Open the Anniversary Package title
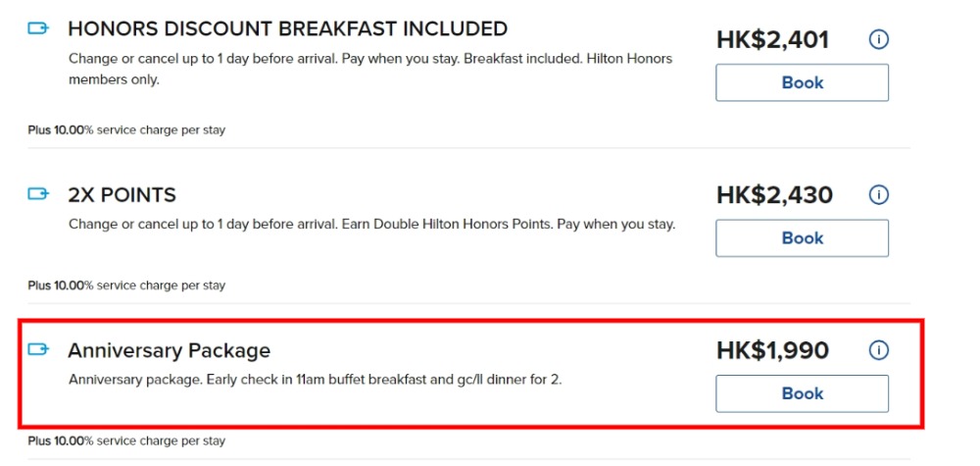This screenshot has width=980, height=466. coord(169,350)
